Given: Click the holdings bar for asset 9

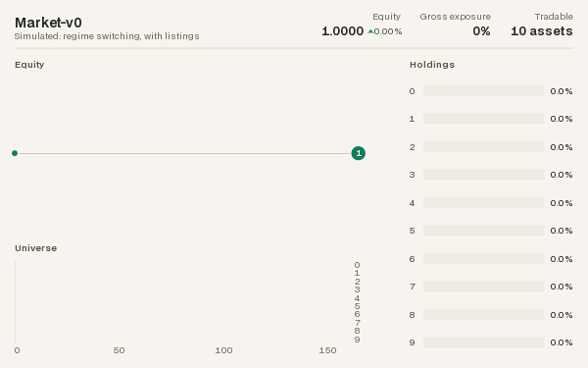Looking at the screenshot, I should [x=483, y=342].
